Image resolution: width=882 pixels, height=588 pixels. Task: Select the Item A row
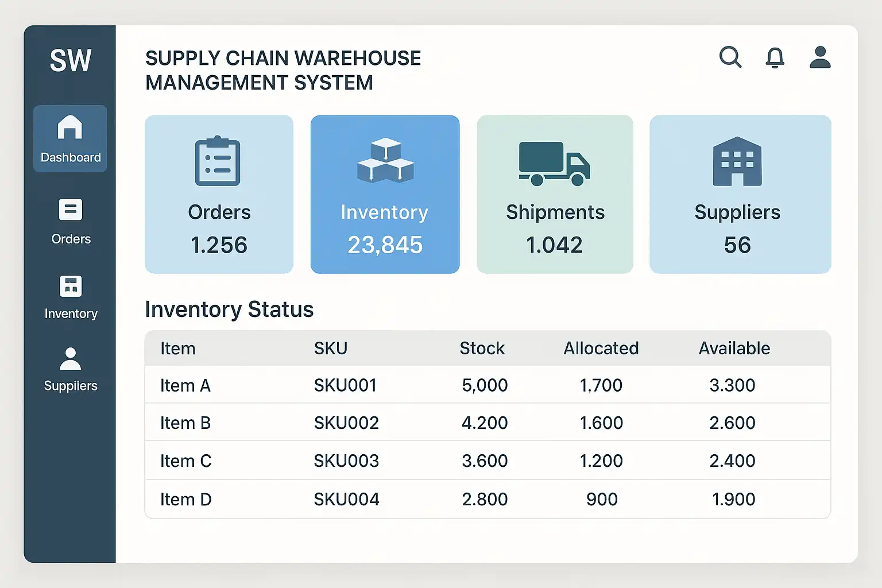click(x=185, y=385)
